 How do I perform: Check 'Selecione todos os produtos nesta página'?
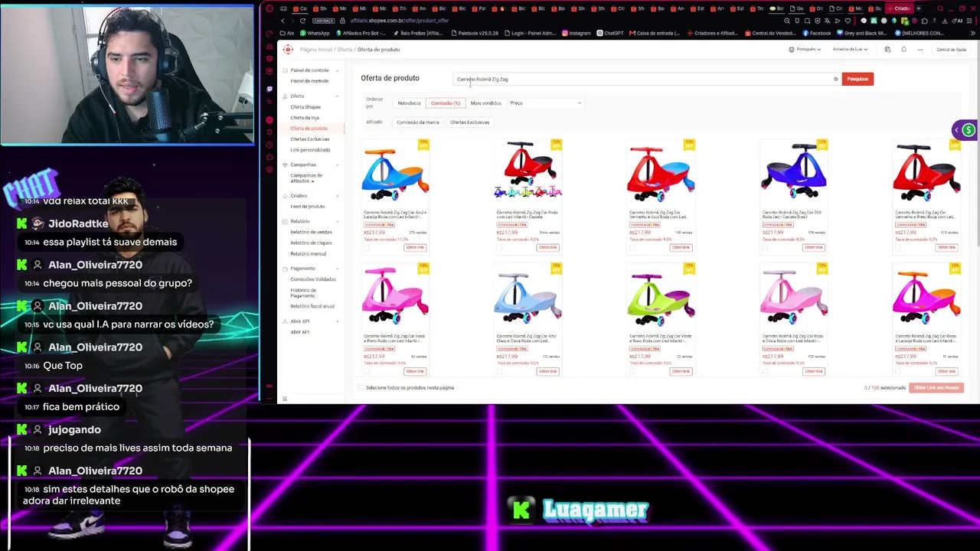tap(361, 387)
